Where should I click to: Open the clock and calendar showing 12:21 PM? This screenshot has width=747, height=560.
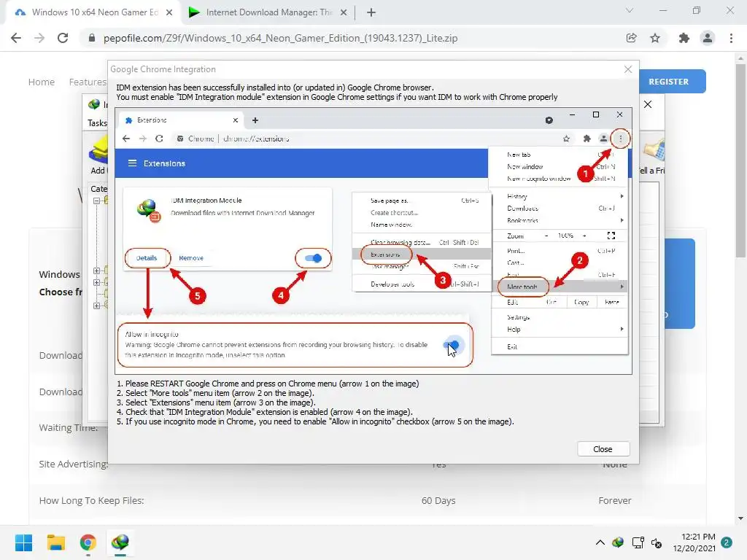pos(694,542)
